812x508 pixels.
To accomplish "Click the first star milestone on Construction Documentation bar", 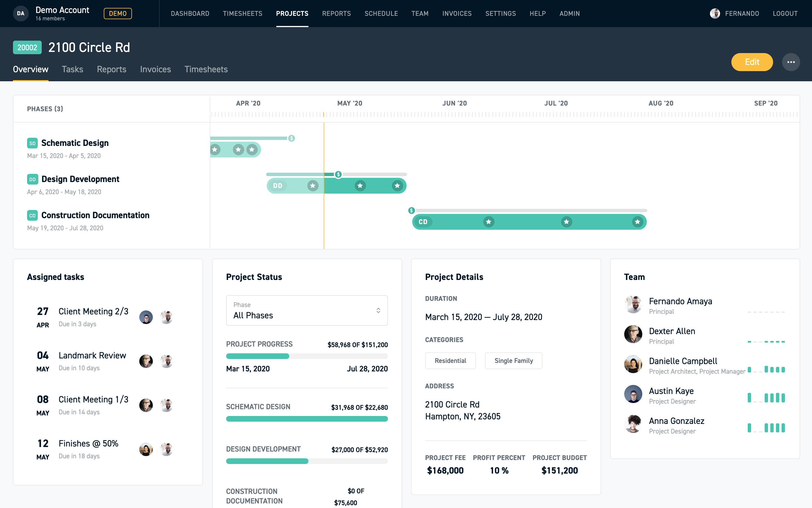I will pos(489,222).
